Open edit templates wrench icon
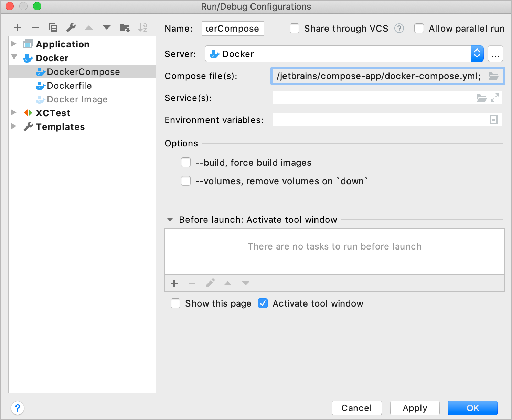This screenshot has width=512, height=420. [71, 27]
